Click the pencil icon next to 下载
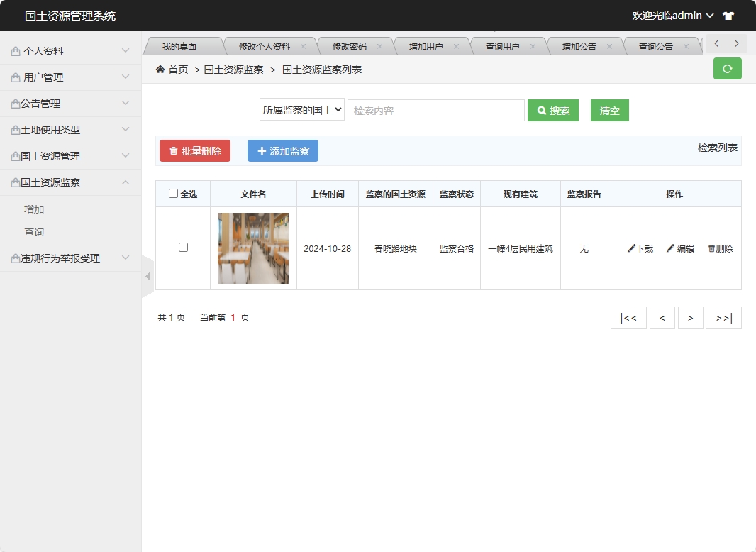Screen dimensions: 756x552 (630, 249)
